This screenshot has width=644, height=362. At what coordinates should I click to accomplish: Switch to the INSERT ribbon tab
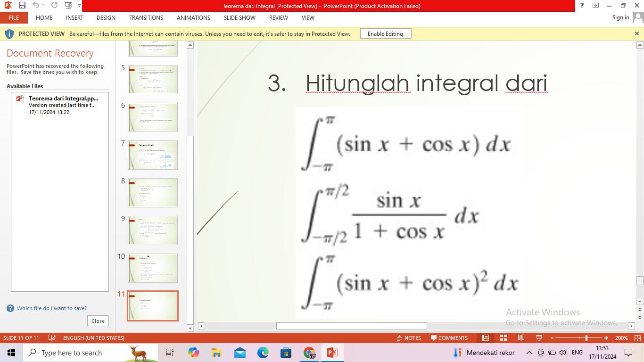[x=74, y=17]
